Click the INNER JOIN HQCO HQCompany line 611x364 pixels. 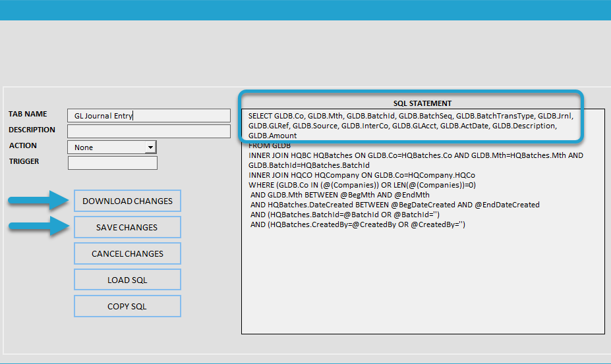[362, 175]
